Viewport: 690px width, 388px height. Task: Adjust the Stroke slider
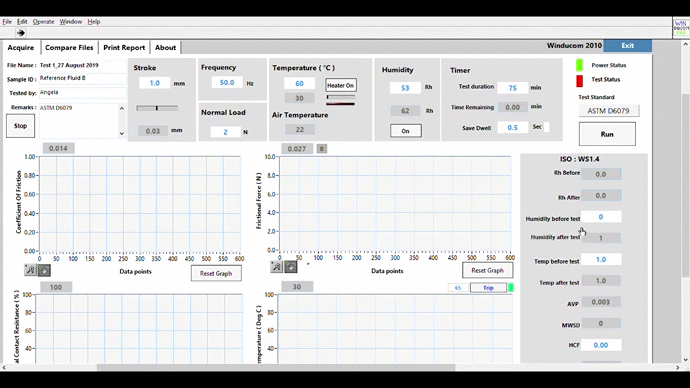point(157,108)
